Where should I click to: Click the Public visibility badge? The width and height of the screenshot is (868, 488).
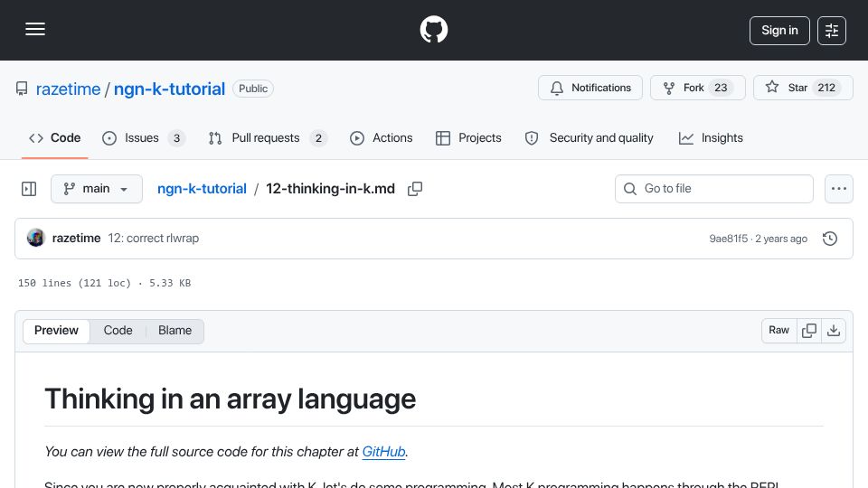pyautogui.click(x=253, y=89)
